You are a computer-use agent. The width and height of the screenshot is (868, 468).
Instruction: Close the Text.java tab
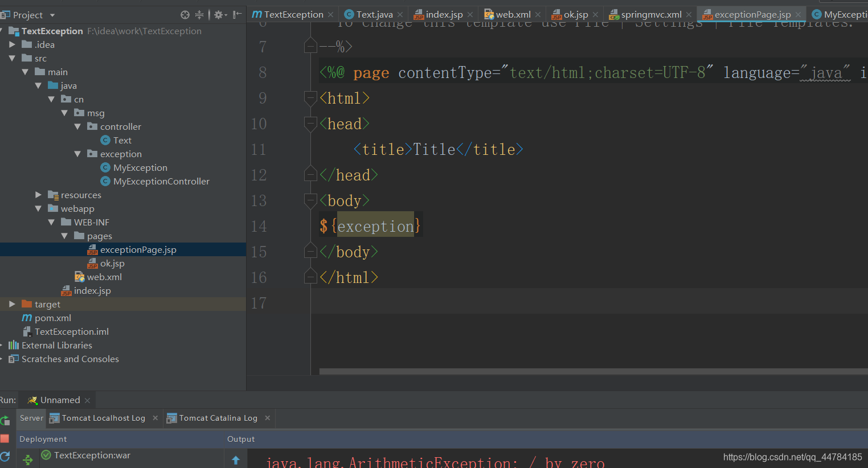point(400,15)
